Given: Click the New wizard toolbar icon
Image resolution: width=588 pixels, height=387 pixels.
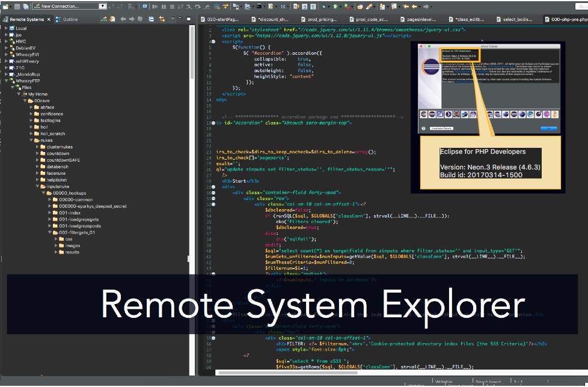Looking at the screenshot, I should click(x=5, y=7).
